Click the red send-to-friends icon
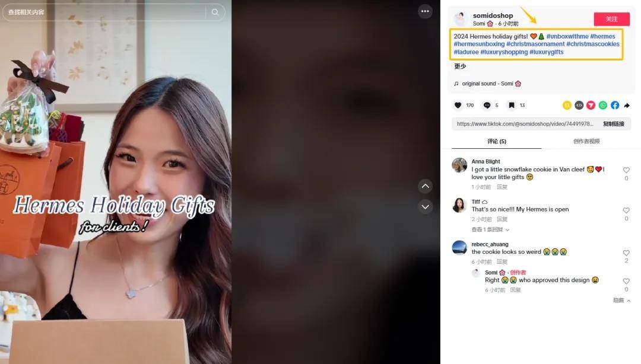 click(x=591, y=106)
